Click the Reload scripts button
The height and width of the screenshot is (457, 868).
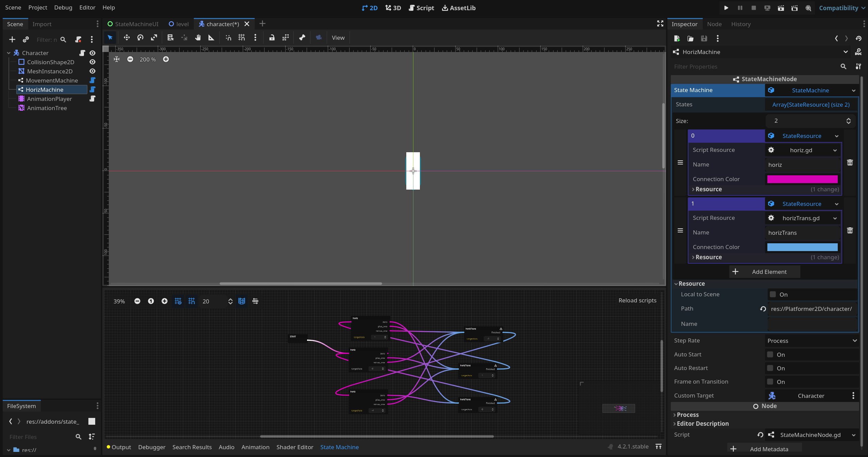tap(637, 300)
